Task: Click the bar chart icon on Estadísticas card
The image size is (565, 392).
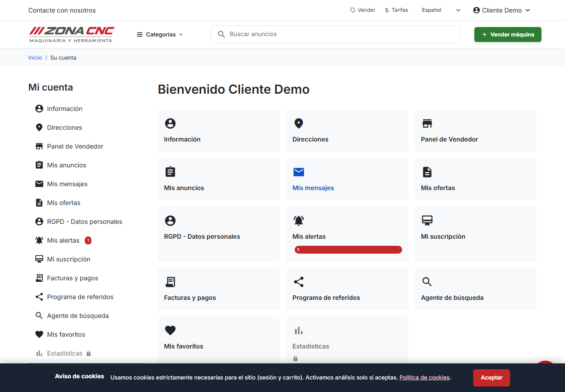Action: click(299, 330)
